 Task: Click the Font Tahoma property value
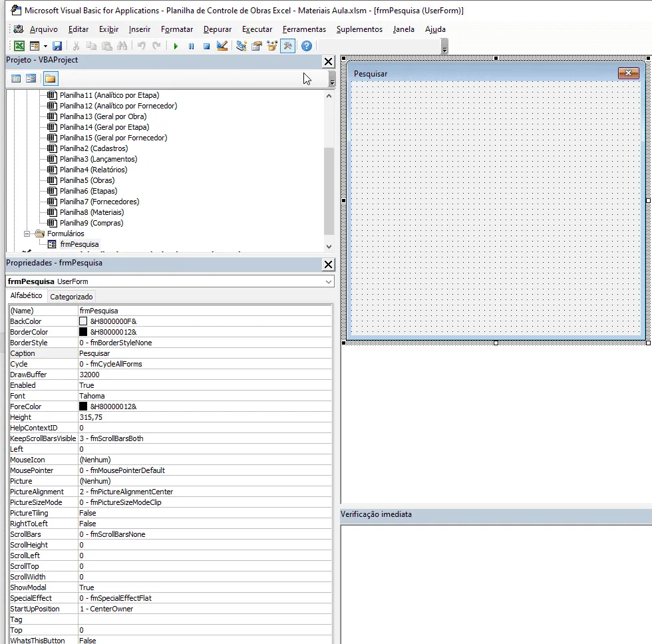[205, 396]
